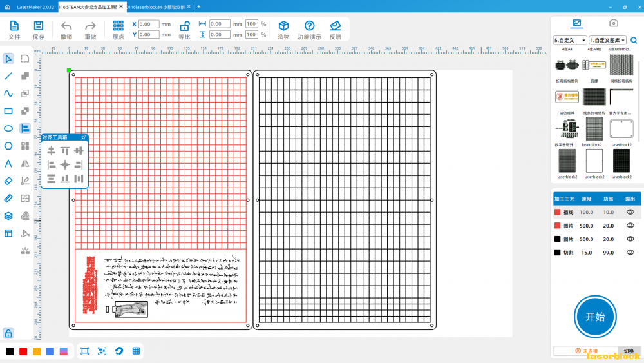This screenshot has width=644, height=363.
Task: Click the 保存 save icon
Action: (38, 26)
